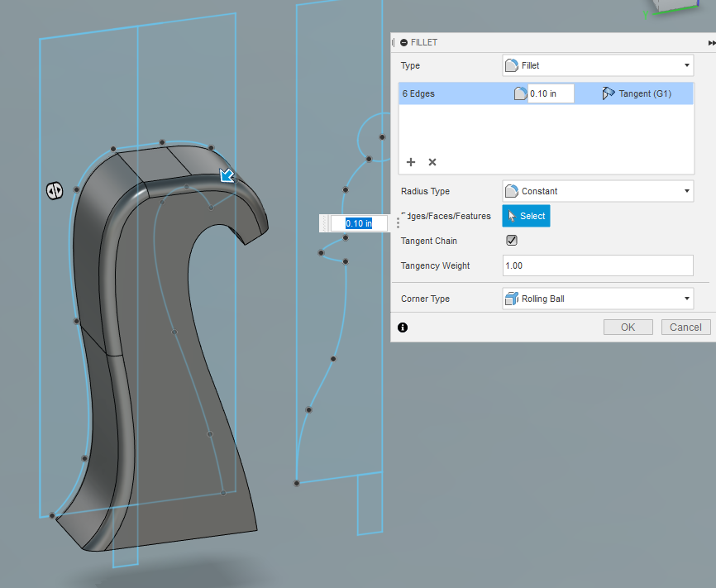This screenshot has width=716, height=588.
Task: Click the Select button for Edges/Faces/Features
Action: (x=526, y=216)
